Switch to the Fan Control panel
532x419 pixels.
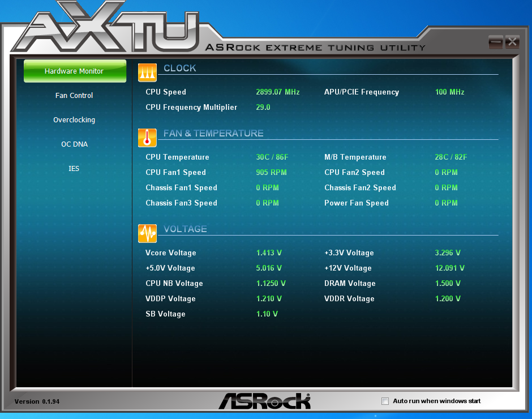click(74, 96)
